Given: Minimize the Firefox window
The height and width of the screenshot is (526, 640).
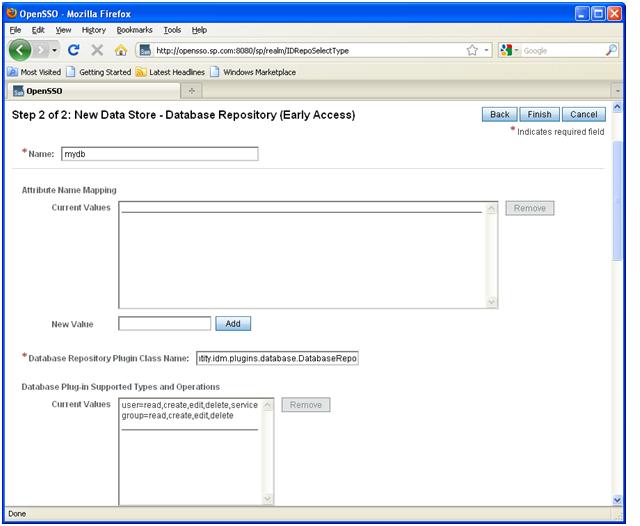Looking at the screenshot, I should (x=582, y=14).
